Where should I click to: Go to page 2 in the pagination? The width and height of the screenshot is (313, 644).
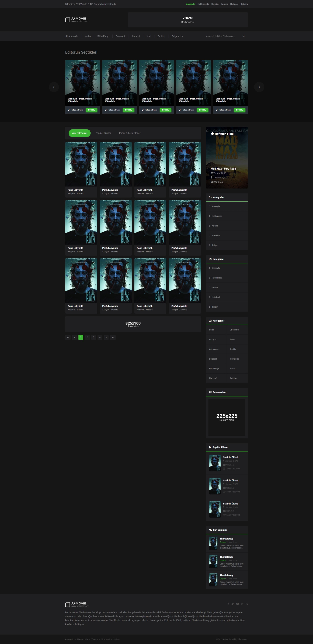point(87,337)
